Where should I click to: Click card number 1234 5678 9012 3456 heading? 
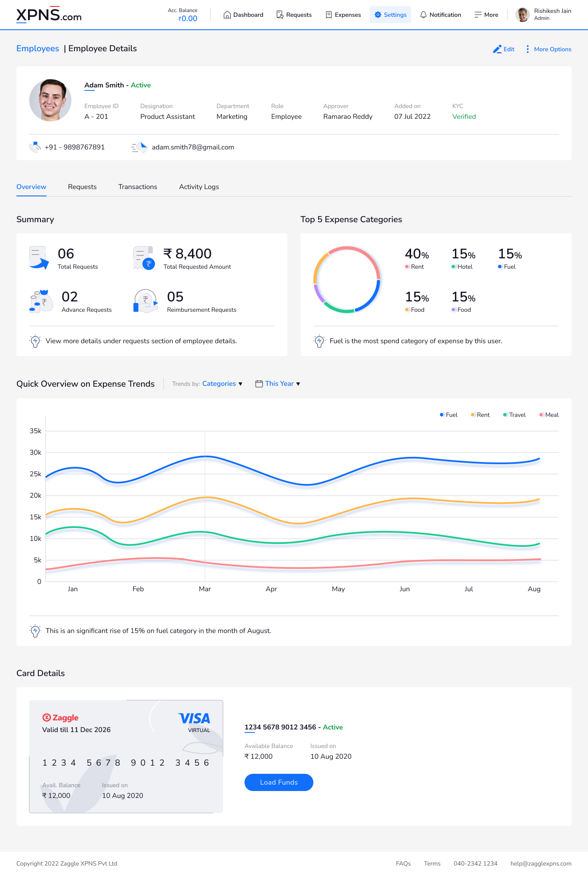tap(280, 727)
